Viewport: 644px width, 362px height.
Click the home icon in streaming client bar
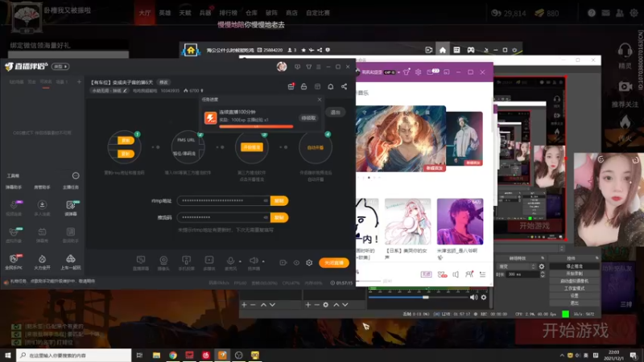(x=442, y=50)
